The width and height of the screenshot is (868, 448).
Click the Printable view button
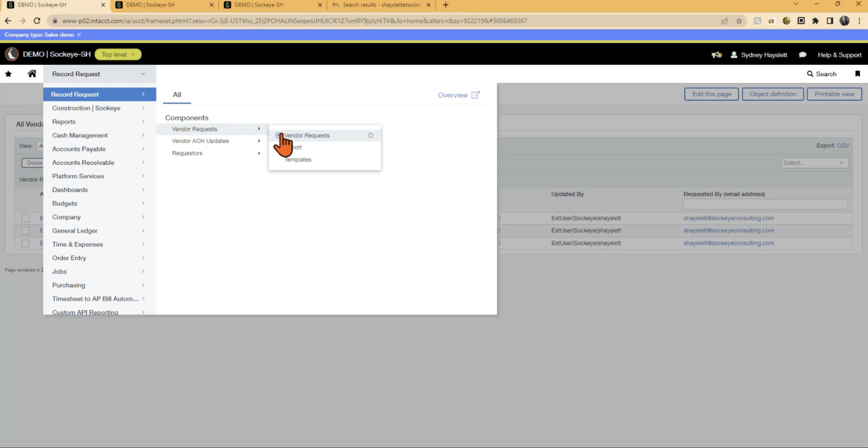click(x=834, y=94)
